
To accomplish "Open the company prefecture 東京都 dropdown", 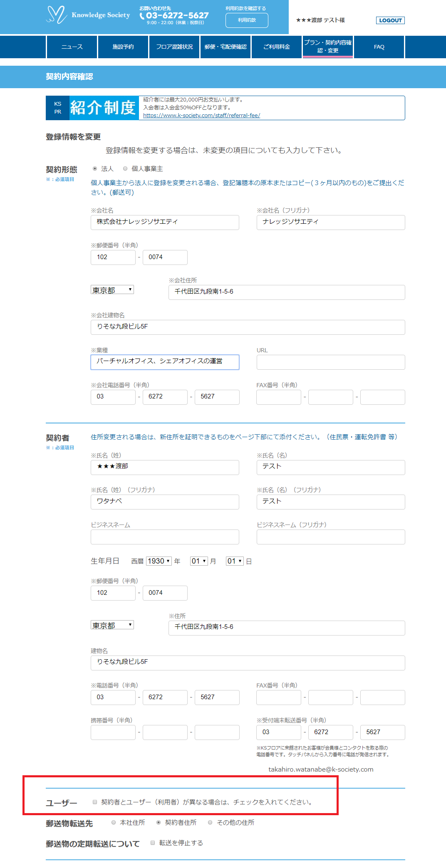I will tap(112, 290).
